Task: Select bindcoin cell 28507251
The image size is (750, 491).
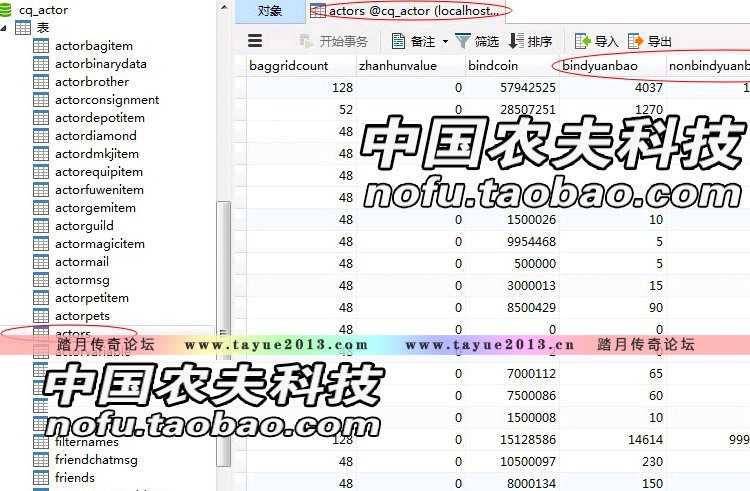Action: [512, 109]
